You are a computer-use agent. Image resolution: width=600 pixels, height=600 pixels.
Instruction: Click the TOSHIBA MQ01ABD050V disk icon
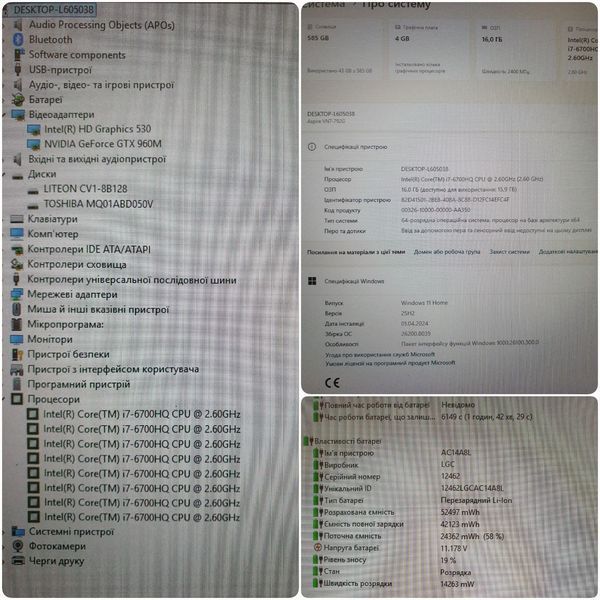[x=33, y=205]
